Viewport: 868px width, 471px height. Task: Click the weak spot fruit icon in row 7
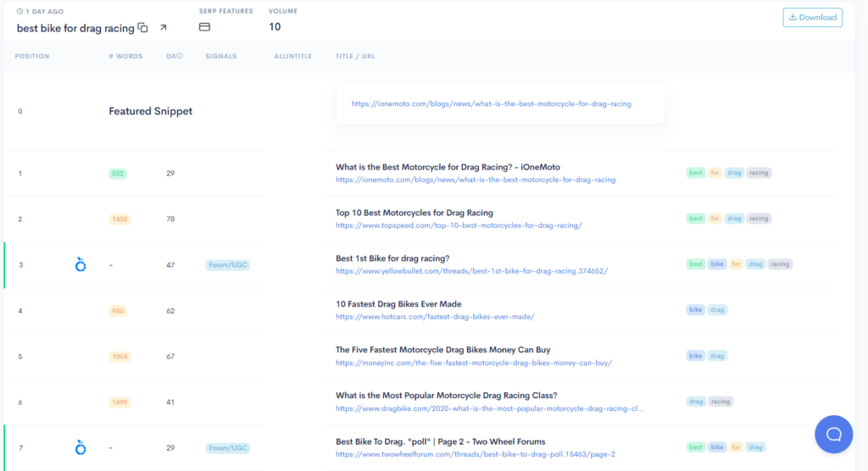pos(81,447)
